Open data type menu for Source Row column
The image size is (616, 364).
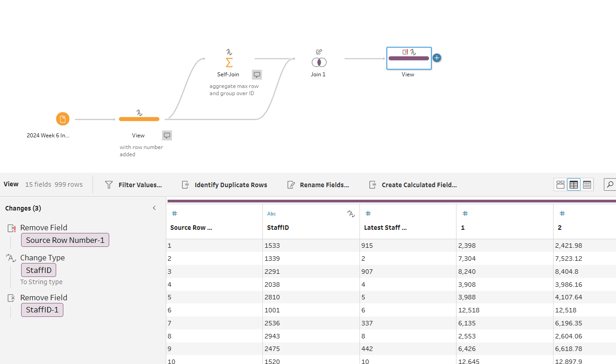tap(174, 214)
